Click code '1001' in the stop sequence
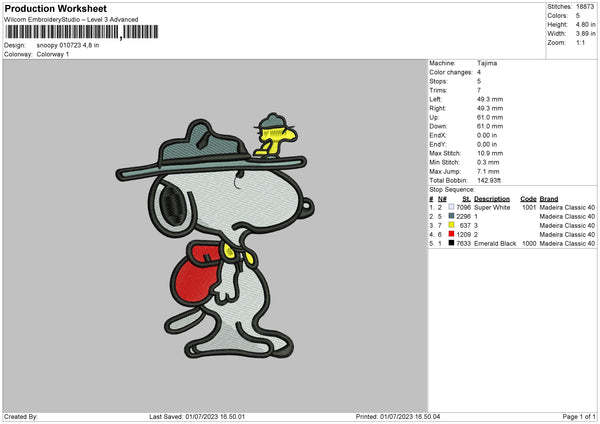This screenshot has height=424, width=600. [x=529, y=207]
